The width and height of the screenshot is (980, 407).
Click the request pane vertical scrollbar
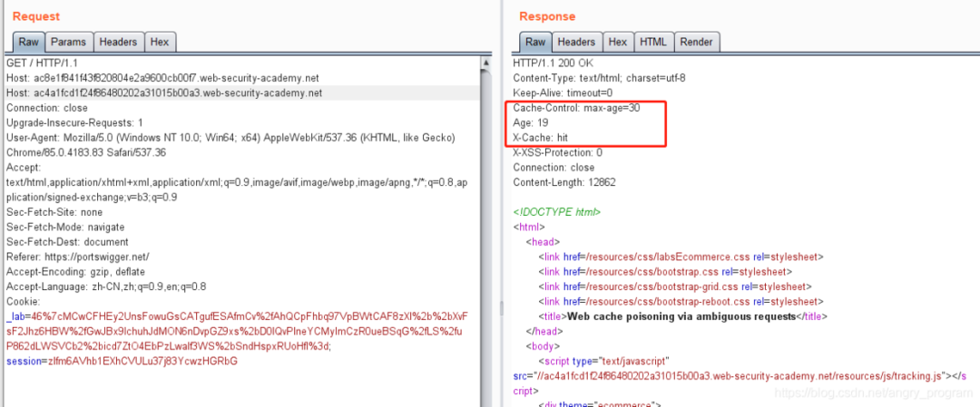(x=485, y=227)
